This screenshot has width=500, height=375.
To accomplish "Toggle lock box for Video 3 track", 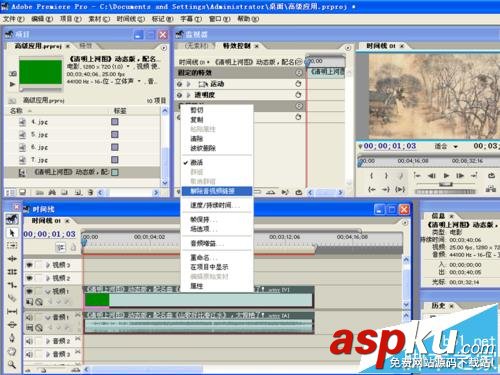I will (x=39, y=265).
